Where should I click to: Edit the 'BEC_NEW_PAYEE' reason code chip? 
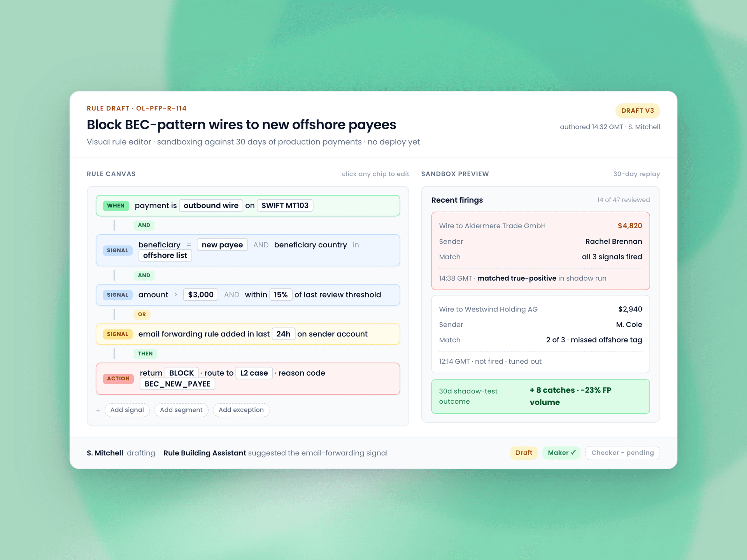click(x=177, y=384)
